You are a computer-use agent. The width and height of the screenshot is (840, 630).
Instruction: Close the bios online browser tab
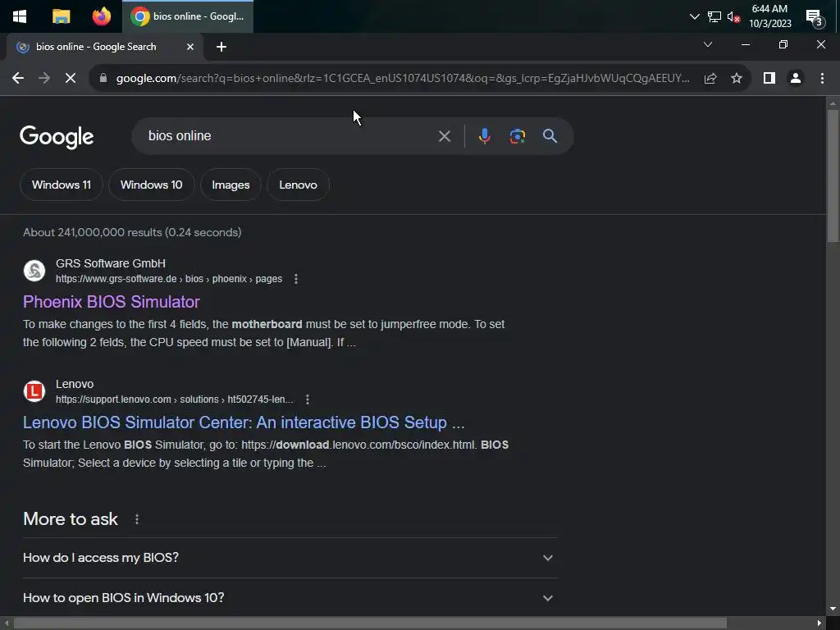click(189, 47)
